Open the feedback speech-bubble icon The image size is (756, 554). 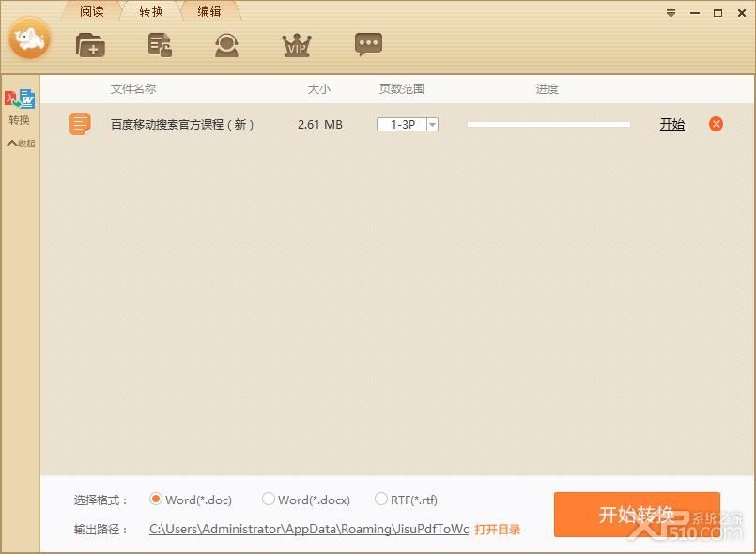(368, 44)
